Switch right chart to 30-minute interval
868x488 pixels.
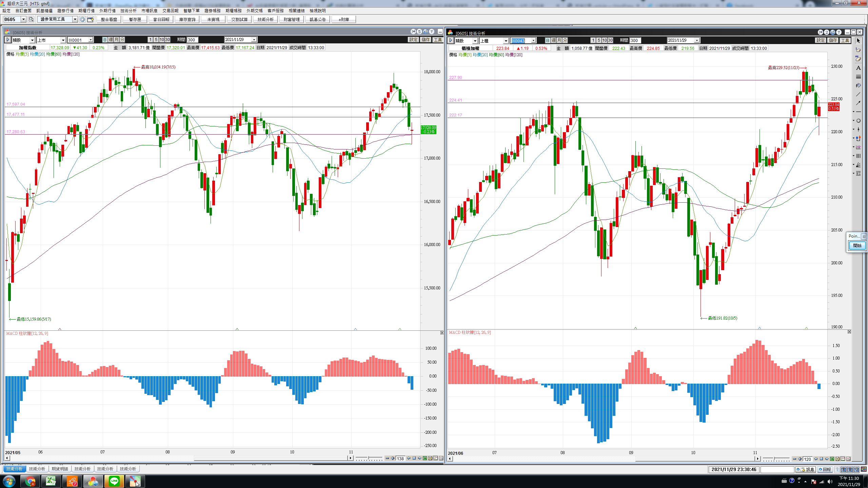[610, 40]
